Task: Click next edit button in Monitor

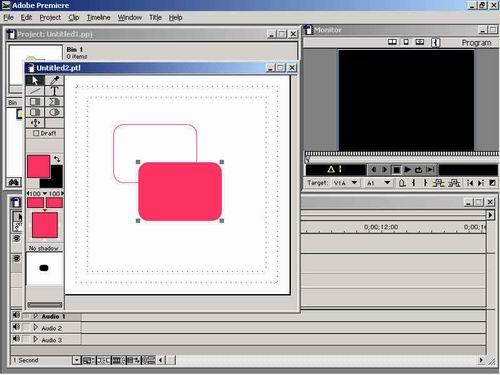Action: (x=481, y=183)
